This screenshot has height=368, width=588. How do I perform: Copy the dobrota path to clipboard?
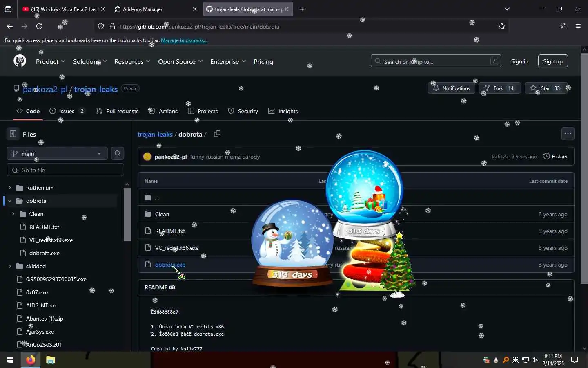point(217,134)
